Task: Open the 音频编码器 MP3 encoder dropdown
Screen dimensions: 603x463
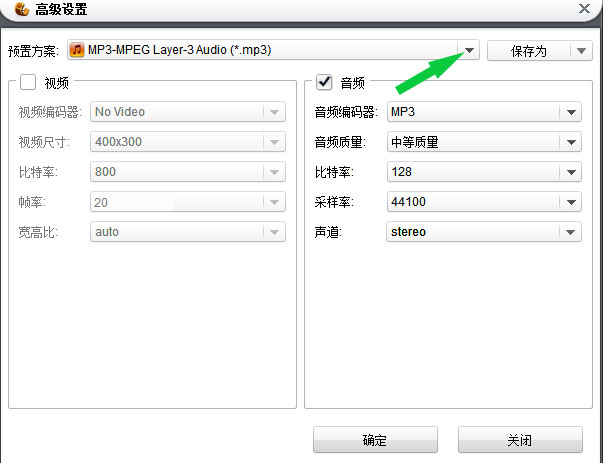Action: point(571,112)
